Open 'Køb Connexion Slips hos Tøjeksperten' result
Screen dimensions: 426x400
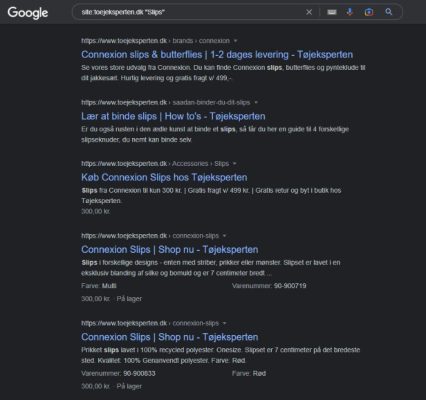pyautogui.click(x=164, y=177)
